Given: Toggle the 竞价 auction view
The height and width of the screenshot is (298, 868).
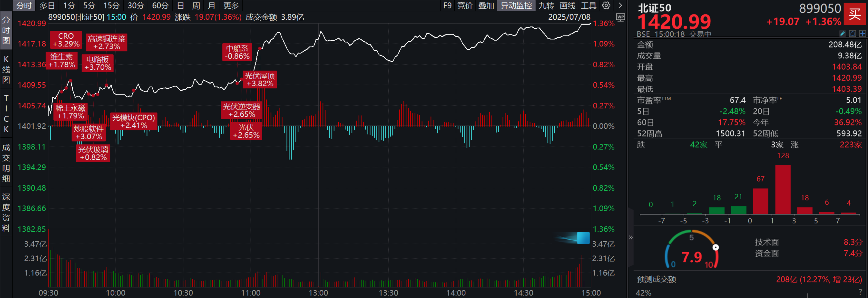Looking at the screenshot, I should point(465,5).
